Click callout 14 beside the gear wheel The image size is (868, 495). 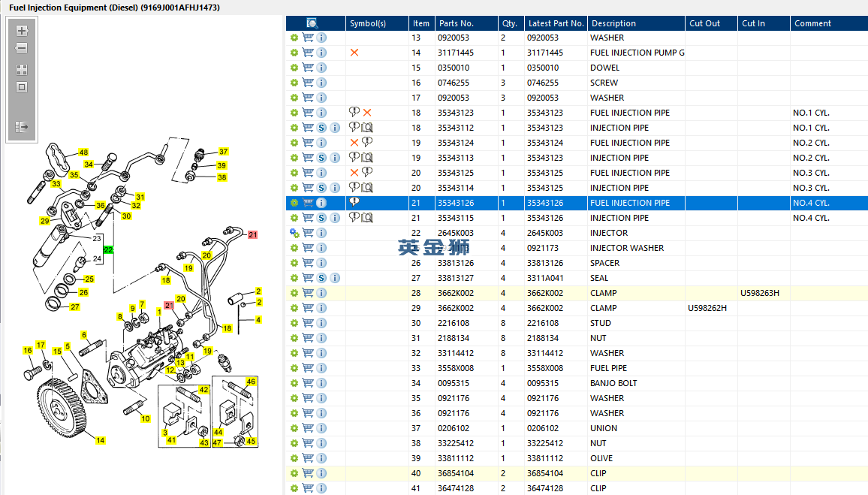coord(100,440)
